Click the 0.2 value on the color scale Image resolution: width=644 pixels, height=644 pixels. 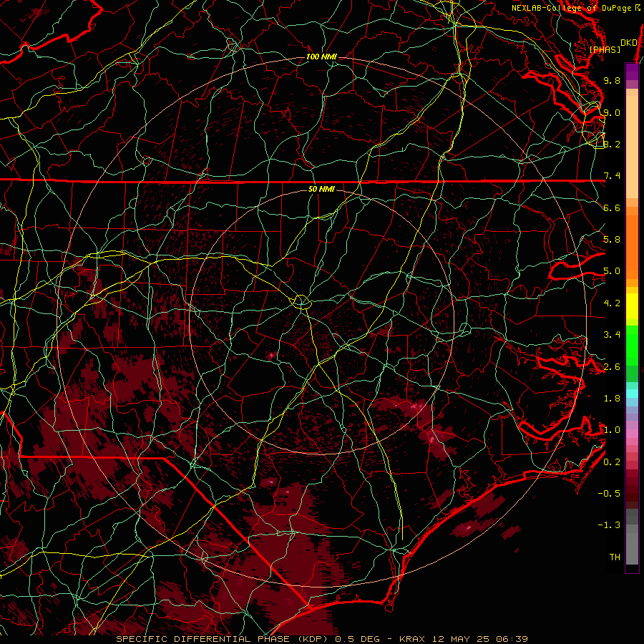pyautogui.click(x=612, y=462)
